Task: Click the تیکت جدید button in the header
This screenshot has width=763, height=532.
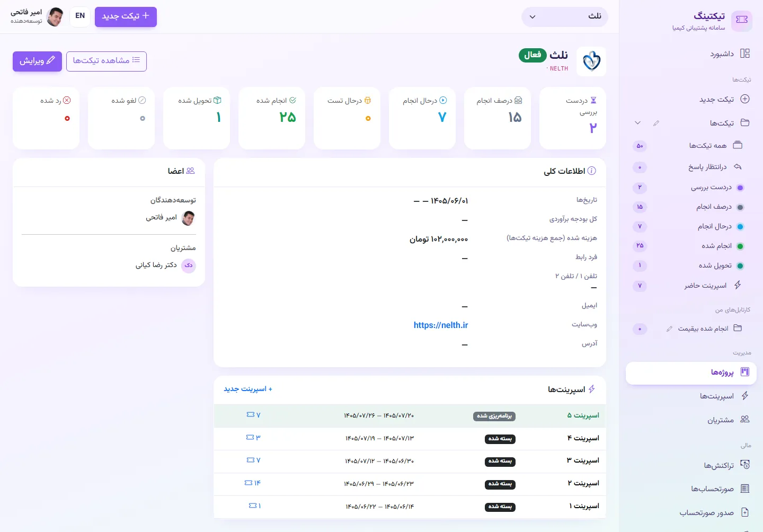Action: point(126,16)
